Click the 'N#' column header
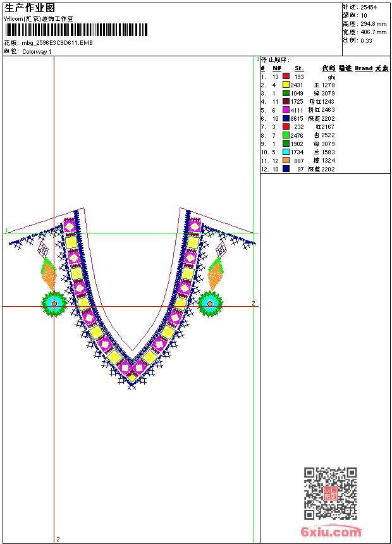Viewport: 392px width, 544px height. [x=276, y=68]
